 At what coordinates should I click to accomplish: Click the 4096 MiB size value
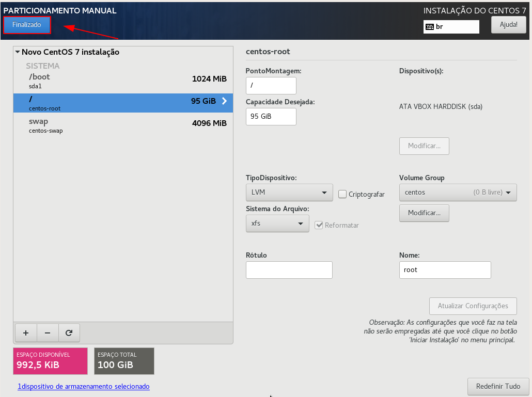[x=209, y=123]
